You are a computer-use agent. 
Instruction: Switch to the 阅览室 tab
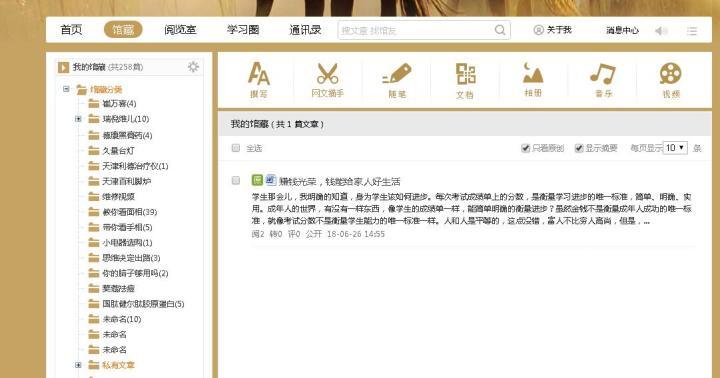coord(180,30)
